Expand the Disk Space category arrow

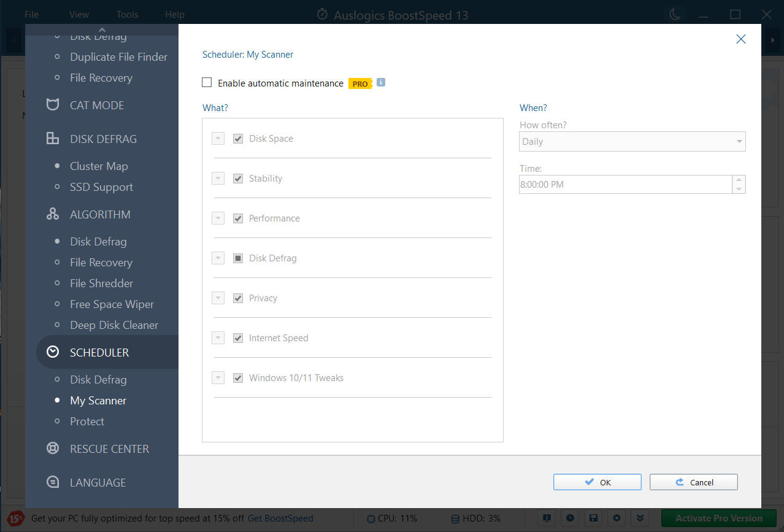(x=218, y=139)
